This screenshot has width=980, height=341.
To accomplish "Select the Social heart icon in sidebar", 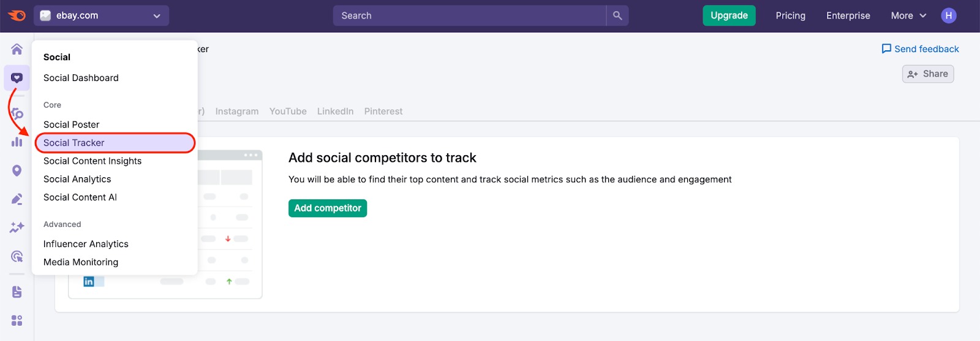I will pos(17,78).
